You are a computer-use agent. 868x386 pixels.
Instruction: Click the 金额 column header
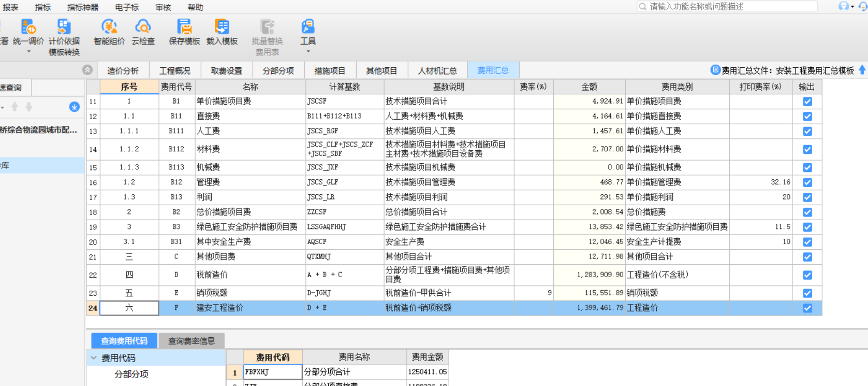pyautogui.click(x=589, y=87)
